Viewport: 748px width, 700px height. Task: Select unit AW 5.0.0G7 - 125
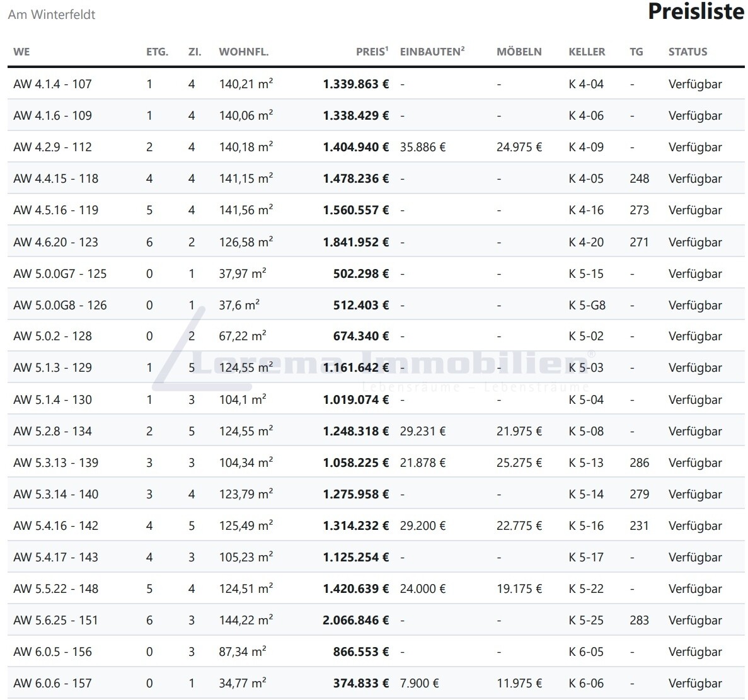point(60,273)
